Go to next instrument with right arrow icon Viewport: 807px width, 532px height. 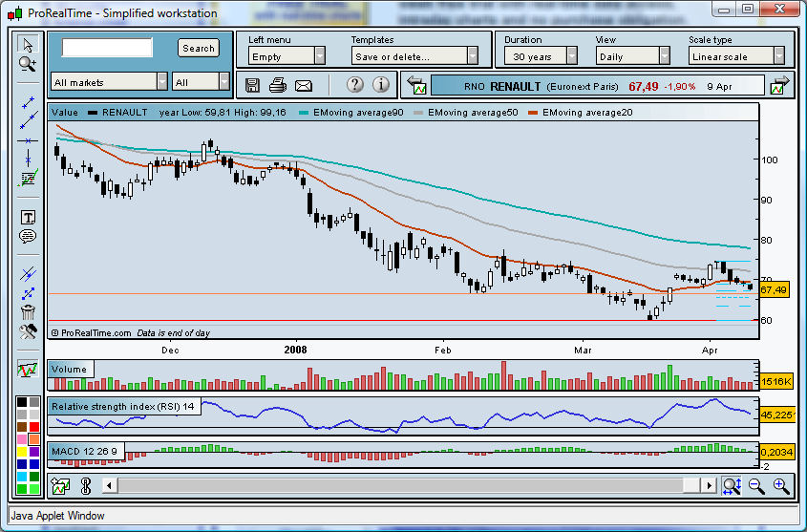tap(779, 85)
